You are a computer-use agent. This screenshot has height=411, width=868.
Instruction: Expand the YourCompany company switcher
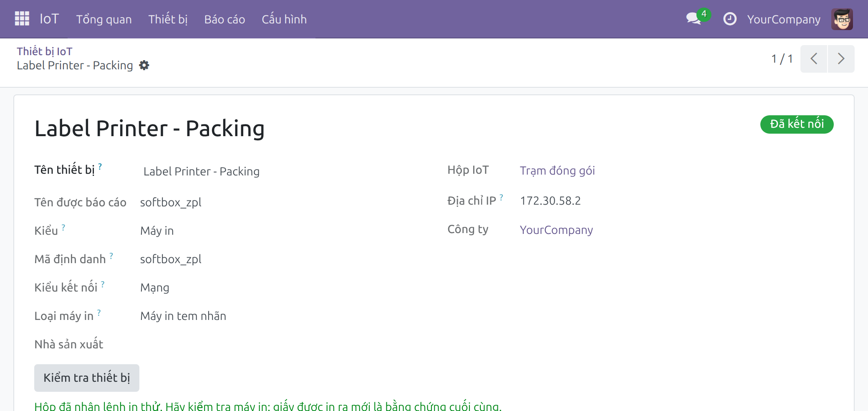coord(784,19)
